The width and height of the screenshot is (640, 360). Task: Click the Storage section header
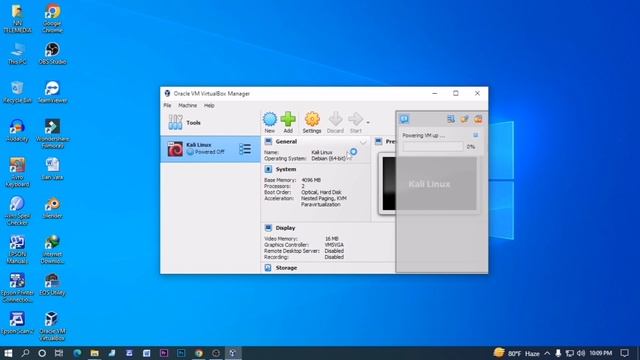(x=286, y=268)
